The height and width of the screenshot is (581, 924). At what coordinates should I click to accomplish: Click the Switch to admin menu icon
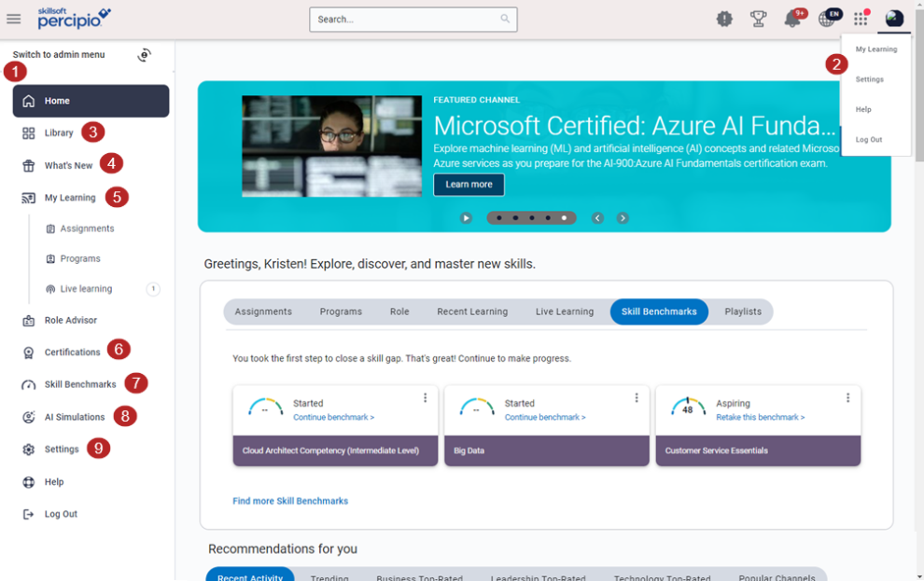(144, 55)
